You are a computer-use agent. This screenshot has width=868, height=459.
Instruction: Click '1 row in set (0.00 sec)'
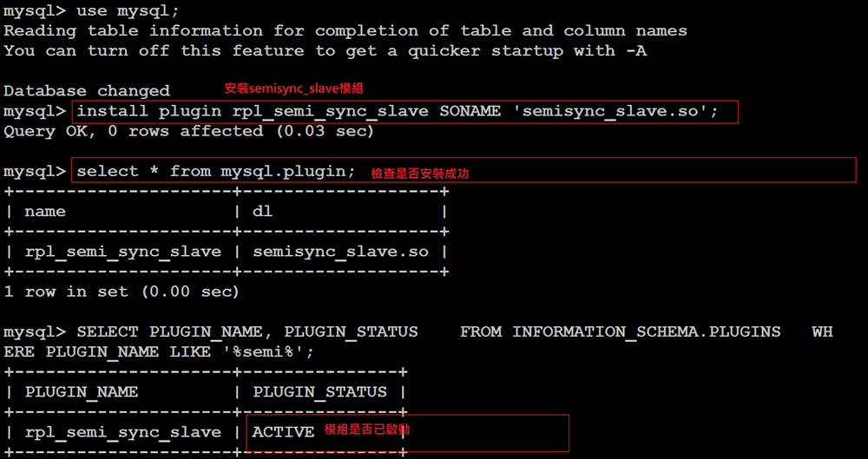[x=122, y=292]
